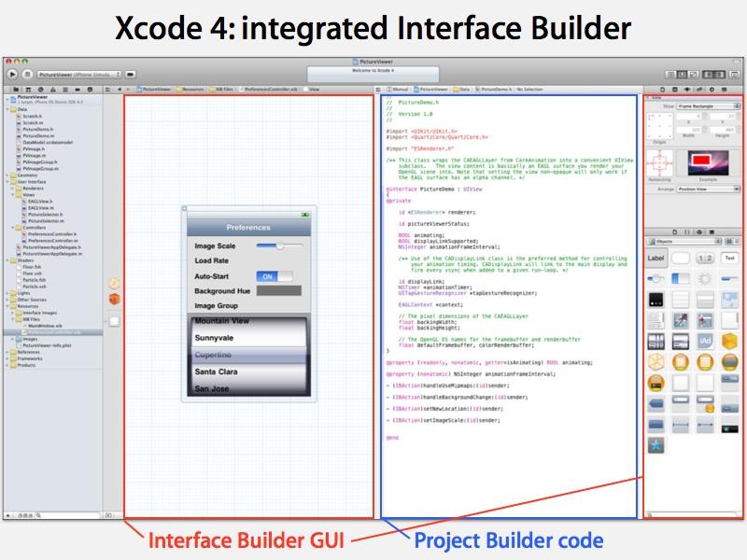Click the Autosizing springs and struts control

660,163
